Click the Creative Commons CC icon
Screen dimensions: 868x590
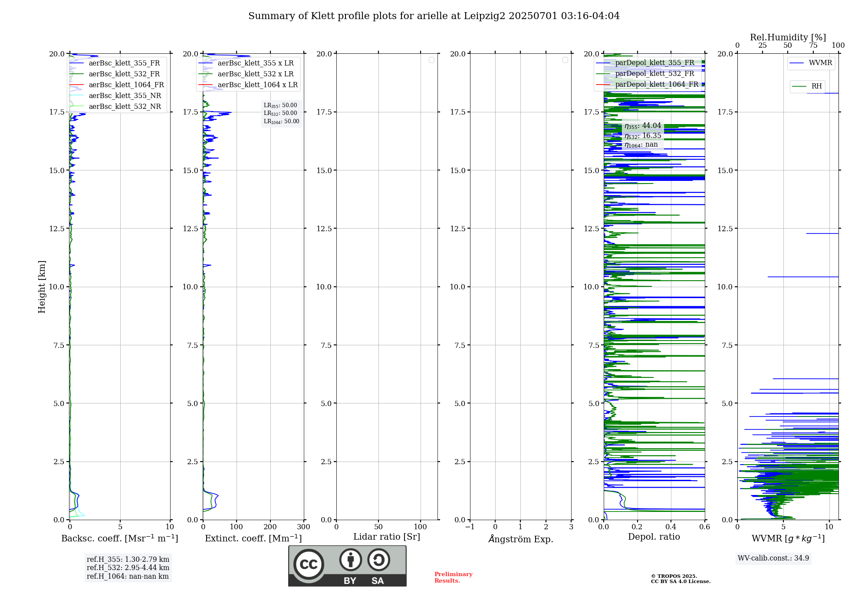[309, 564]
